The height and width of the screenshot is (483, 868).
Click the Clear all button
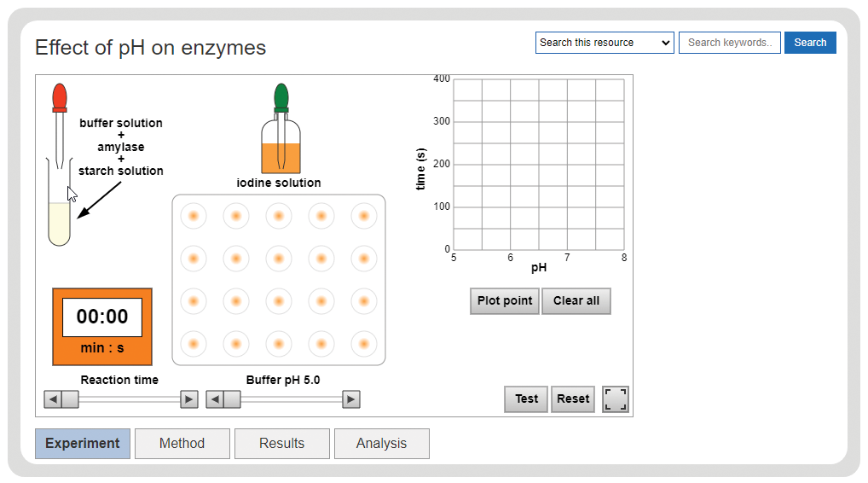point(576,300)
